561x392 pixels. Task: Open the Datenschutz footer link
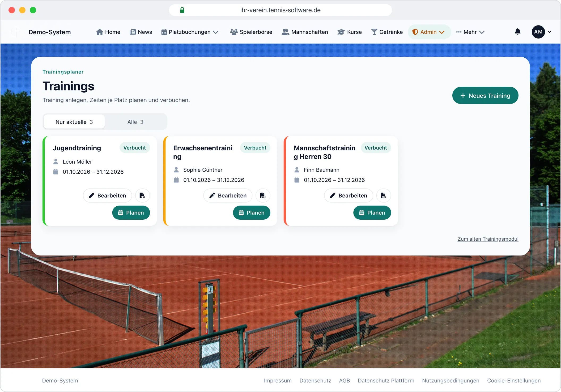(x=315, y=380)
